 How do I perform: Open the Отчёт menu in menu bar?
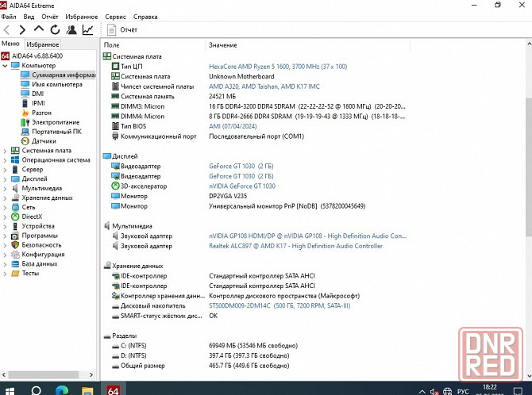50,17
